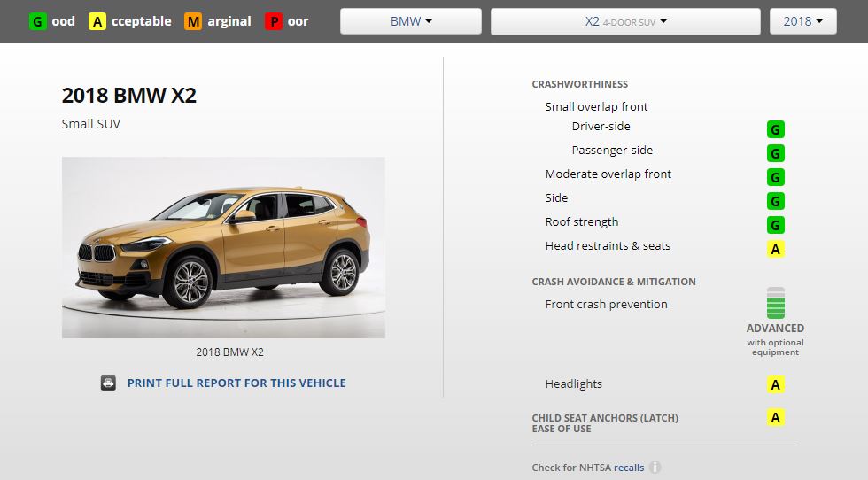Click the Passenger-side G rating badge
This screenshot has width=868, height=480.
tap(776, 153)
